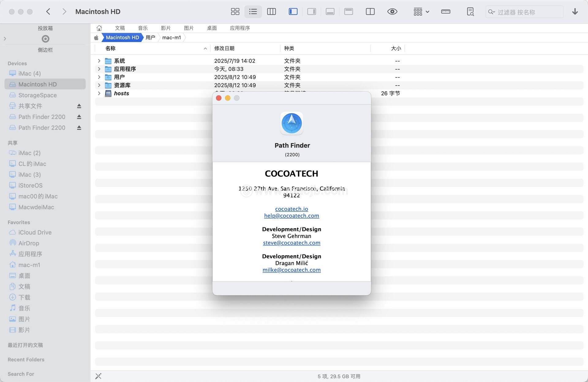This screenshot has height=382, width=588.
Task: Go forward with the right chevron
Action: (x=64, y=12)
